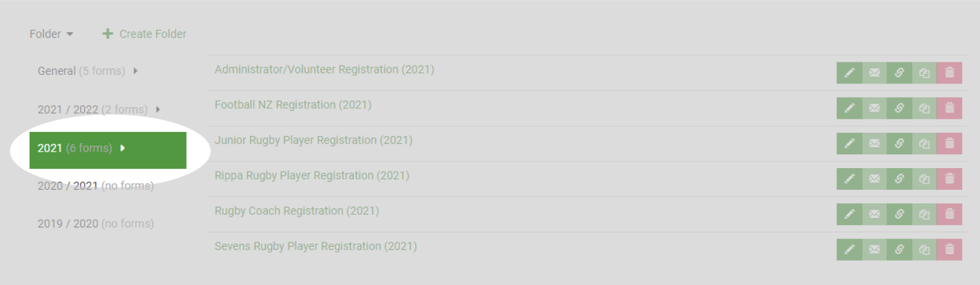Expand the General folder arrow
This screenshot has width=980, height=285.
click(135, 71)
